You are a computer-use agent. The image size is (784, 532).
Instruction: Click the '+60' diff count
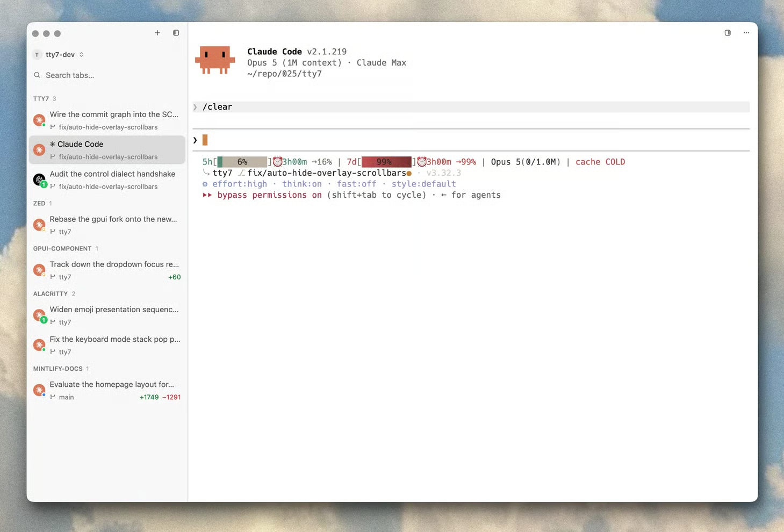(x=175, y=277)
